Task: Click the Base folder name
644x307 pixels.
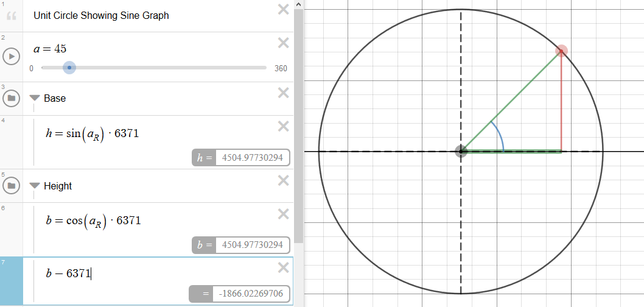Action: pos(55,98)
